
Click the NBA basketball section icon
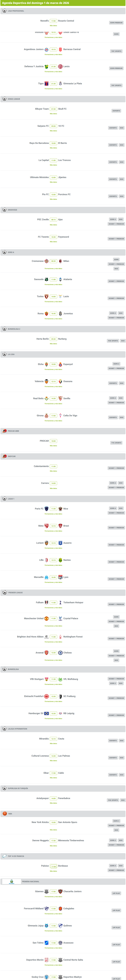[5, 814]
